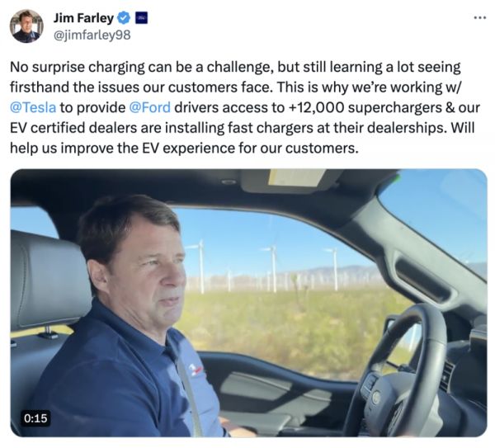Image resolution: width=495 pixels, height=448 pixels.
Task: Click the Jim Farley display name
Action: 84,17
